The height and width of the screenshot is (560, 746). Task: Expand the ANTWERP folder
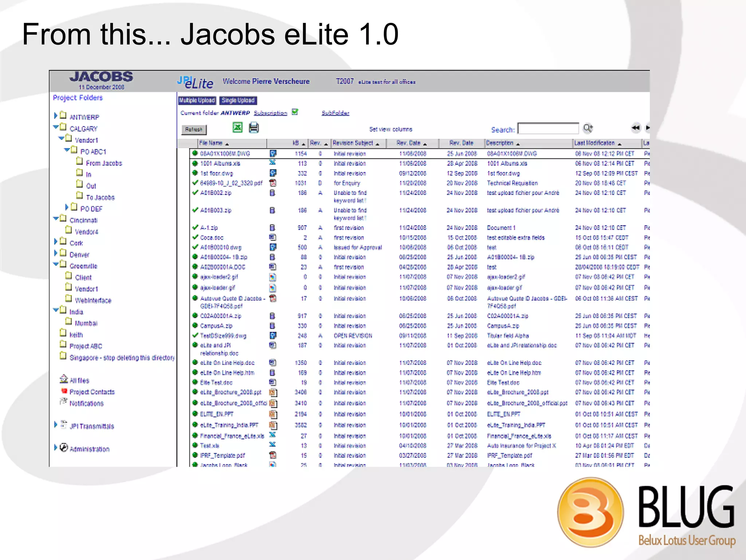click(x=55, y=115)
